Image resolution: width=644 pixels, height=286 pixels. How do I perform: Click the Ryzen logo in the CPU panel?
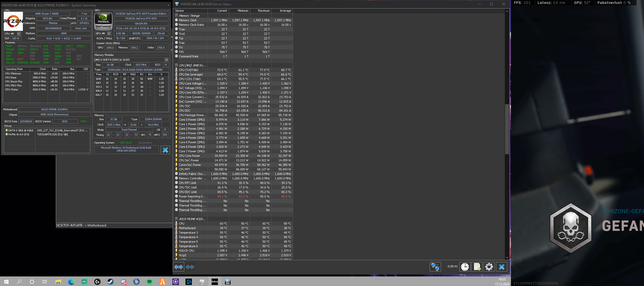(x=13, y=21)
